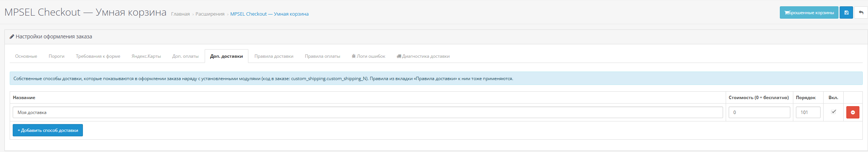
Task: Click the blue save floppy icon button
Action: point(846,13)
